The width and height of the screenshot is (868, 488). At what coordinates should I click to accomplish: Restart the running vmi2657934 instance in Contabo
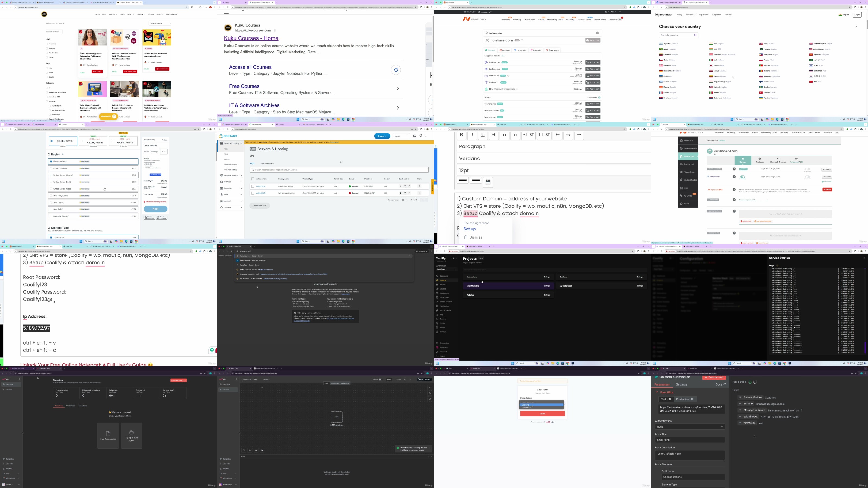(405, 186)
